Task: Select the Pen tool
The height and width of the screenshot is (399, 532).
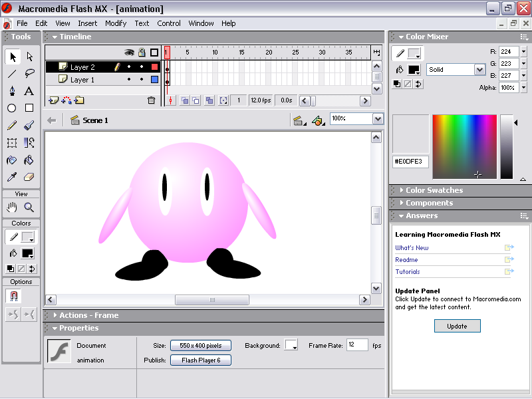Action: (x=12, y=91)
